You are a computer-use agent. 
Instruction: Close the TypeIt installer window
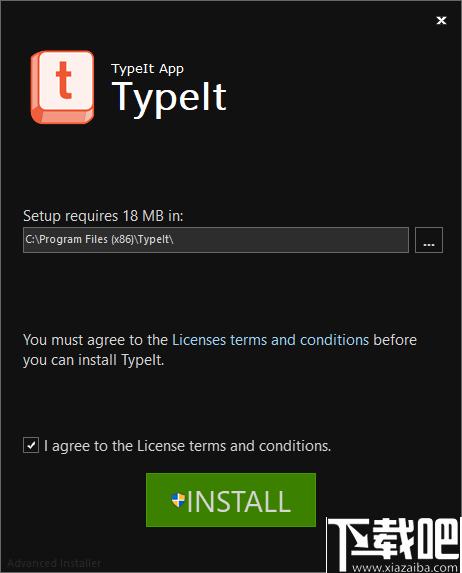click(x=441, y=20)
